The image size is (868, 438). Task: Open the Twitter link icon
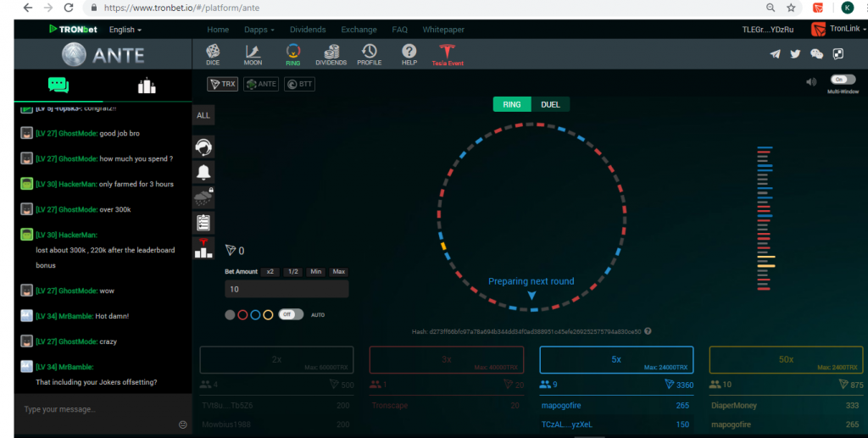(795, 53)
